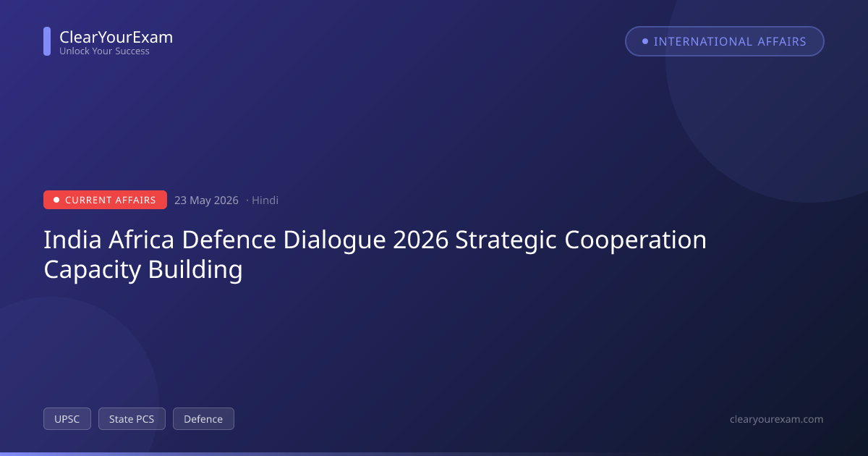Select the Defence tag

pyautogui.click(x=203, y=419)
